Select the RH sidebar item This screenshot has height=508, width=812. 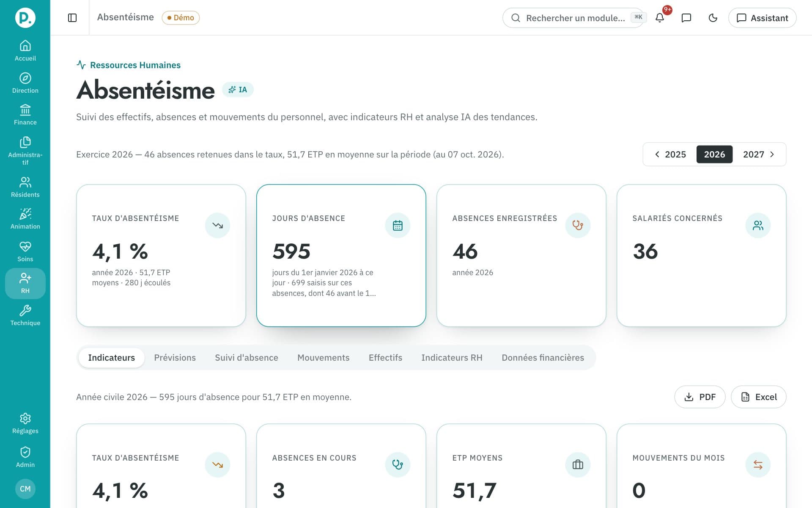pyautogui.click(x=25, y=283)
